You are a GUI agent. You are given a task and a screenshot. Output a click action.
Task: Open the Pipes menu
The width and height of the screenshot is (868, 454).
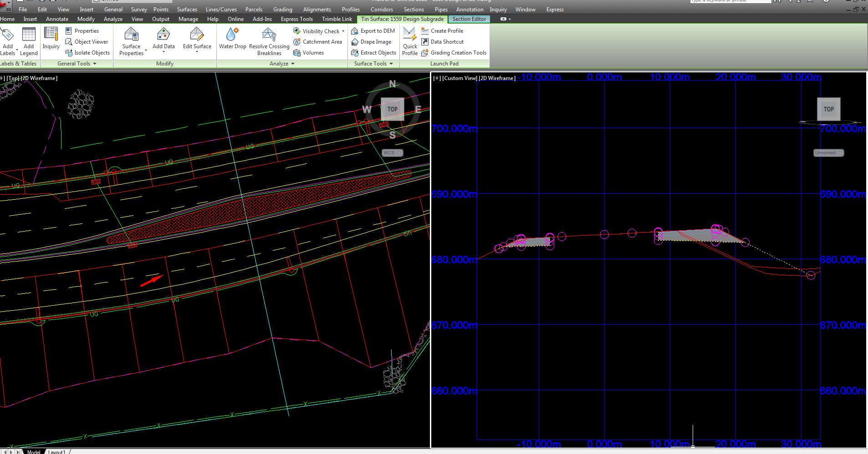pos(441,10)
